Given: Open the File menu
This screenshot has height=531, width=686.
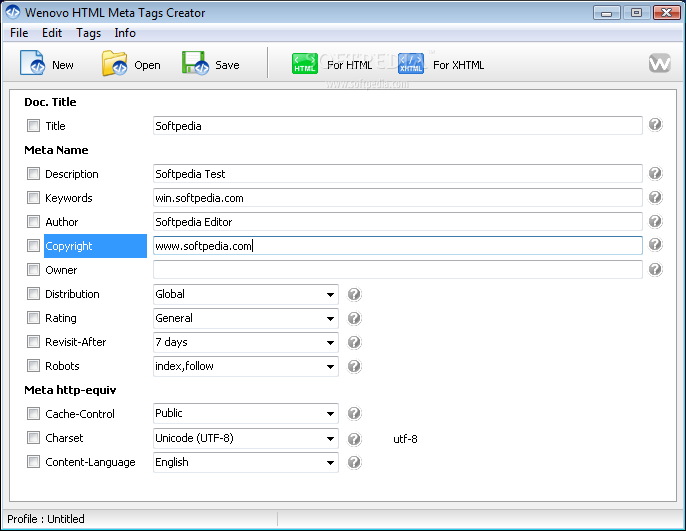Looking at the screenshot, I should point(19,33).
